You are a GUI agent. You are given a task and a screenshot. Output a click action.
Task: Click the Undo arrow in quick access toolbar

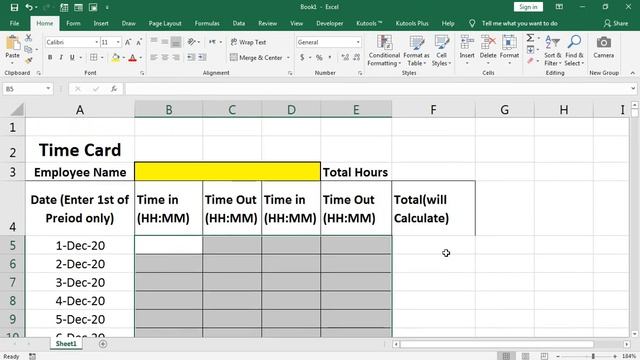coord(29,7)
